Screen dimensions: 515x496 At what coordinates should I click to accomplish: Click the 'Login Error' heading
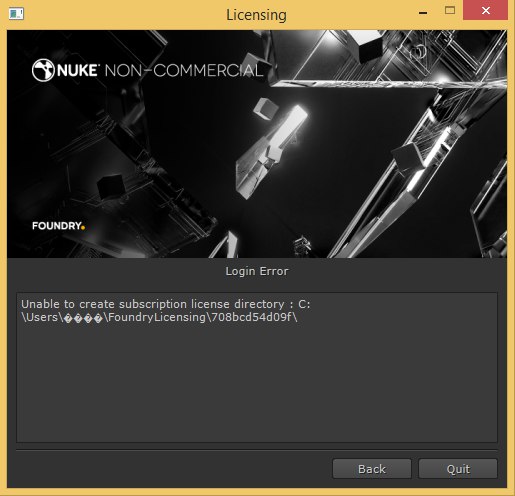[257, 271]
